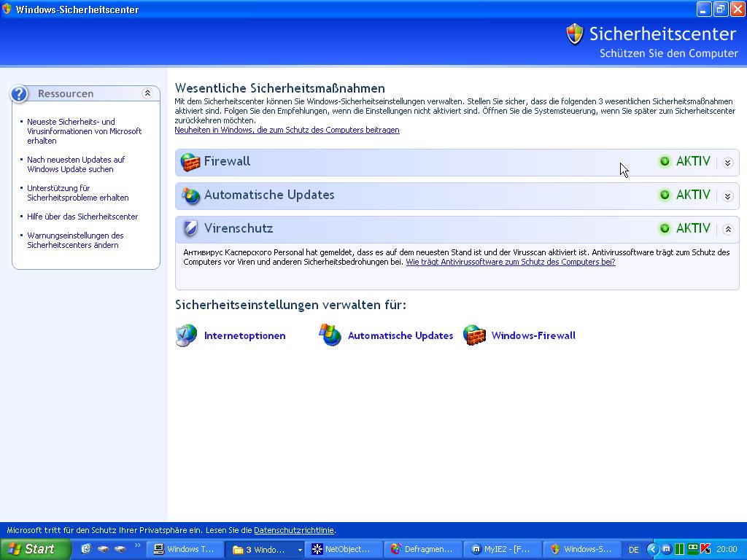Click the Internetoptionen globe icon

point(186,335)
